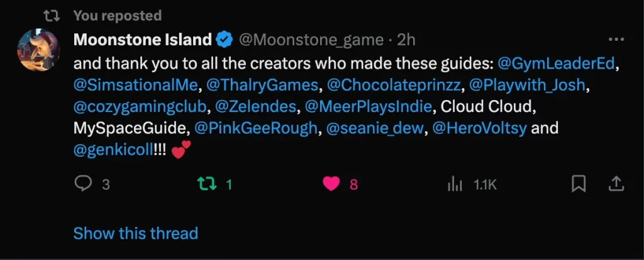The height and width of the screenshot is (260, 644).
Task: Bookmark this tweet
Action: coord(579,184)
